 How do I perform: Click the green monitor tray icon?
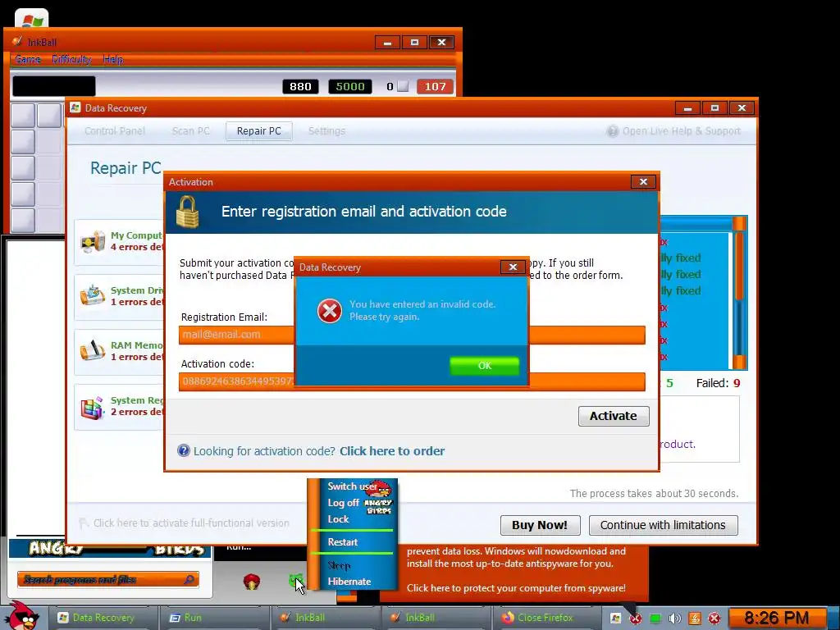point(655,619)
